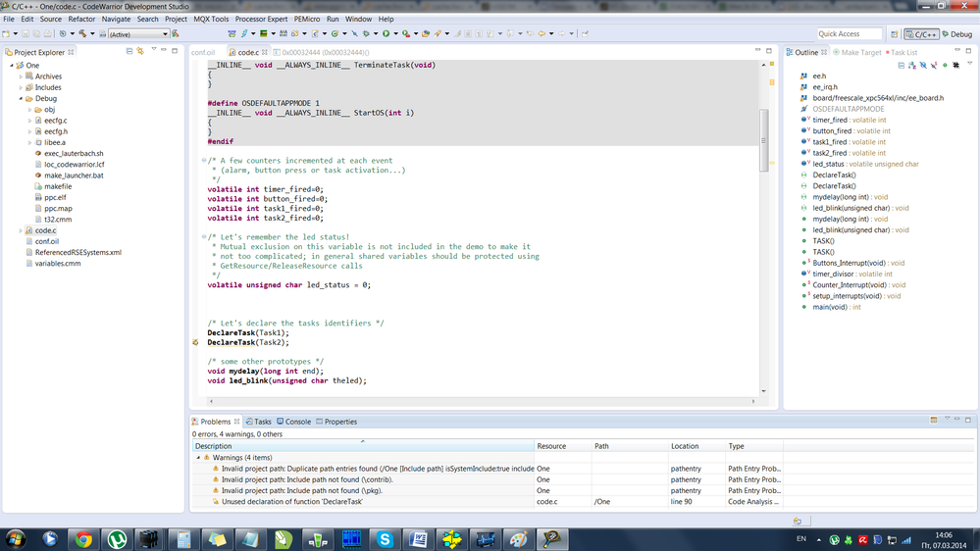
Task: Collapse all in Project Explorer toolbar
Action: (129, 51)
